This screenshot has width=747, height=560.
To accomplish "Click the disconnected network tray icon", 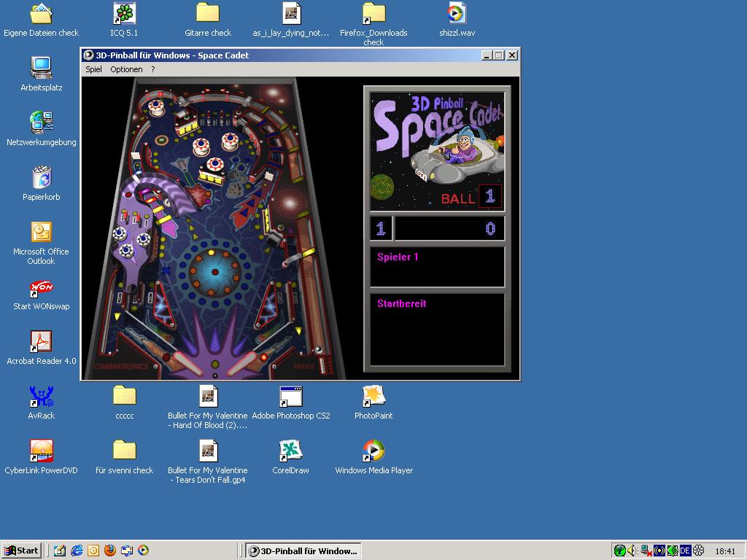I will pyautogui.click(x=646, y=551).
